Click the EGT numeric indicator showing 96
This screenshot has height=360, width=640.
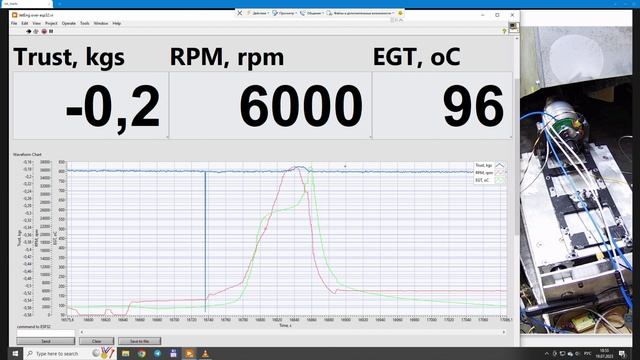(442, 106)
